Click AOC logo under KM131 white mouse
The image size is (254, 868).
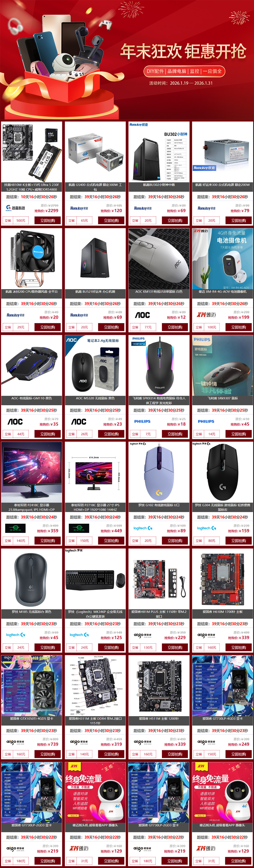[x=142, y=315]
